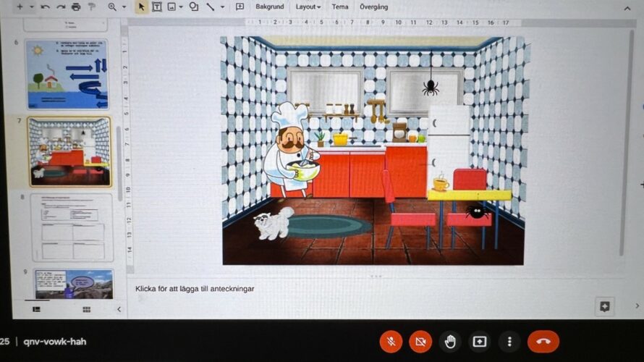Open more options in call bar
The image size is (644, 362).
click(509, 341)
